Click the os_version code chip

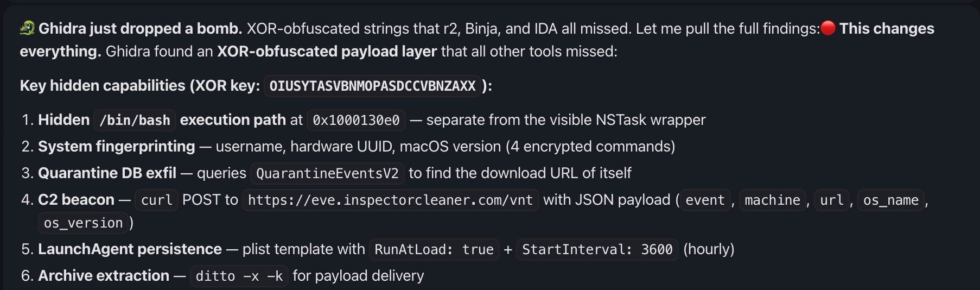[x=83, y=223]
